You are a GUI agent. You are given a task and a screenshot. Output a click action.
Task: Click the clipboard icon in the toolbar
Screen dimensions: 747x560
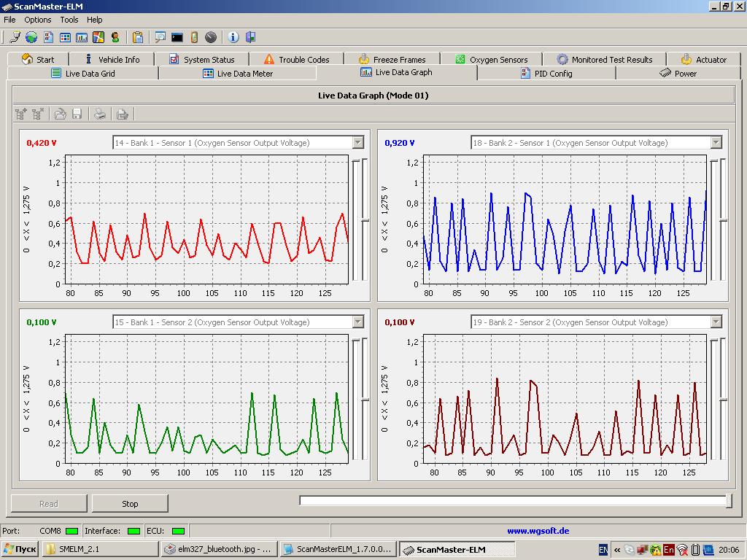click(138, 37)
